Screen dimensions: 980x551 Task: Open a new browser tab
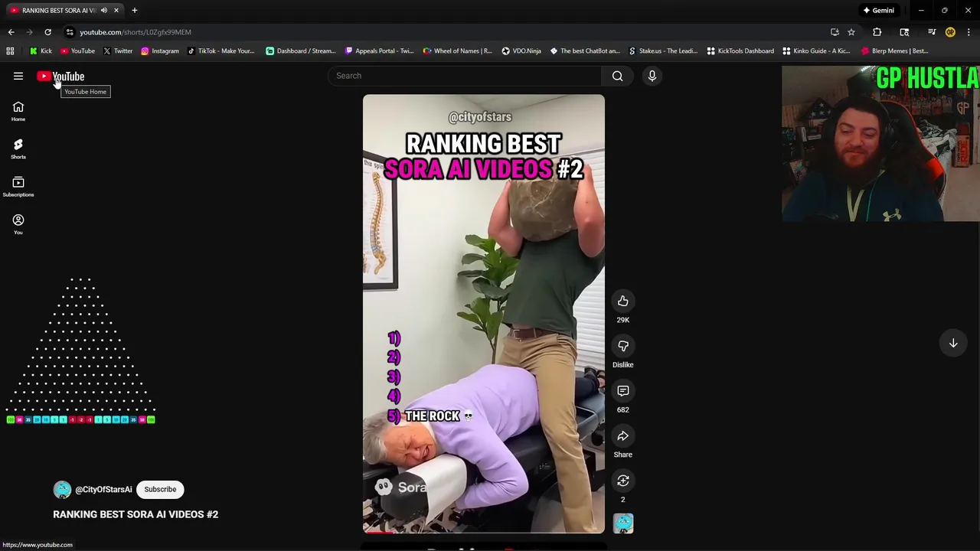click(x=134, y=10)
